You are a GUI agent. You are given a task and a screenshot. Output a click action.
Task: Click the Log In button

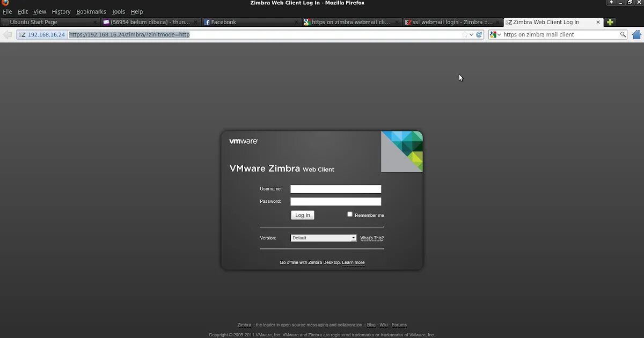(x=303, y=215)
